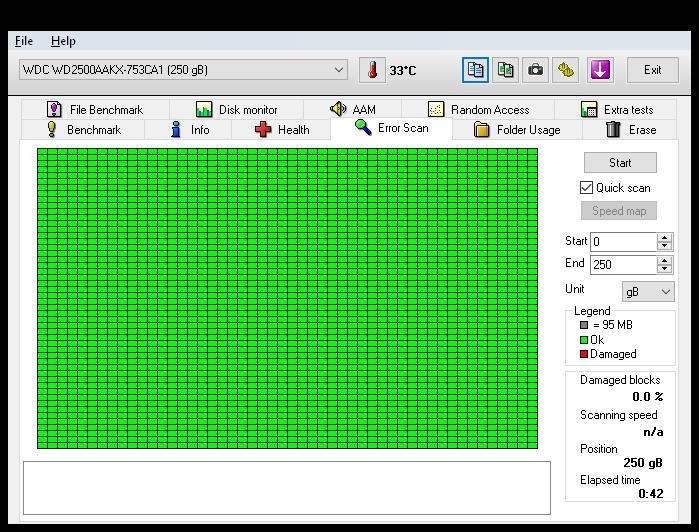Copy info to clipboard icon
This screenshot has height=532, width=699.
click(475, 70)
